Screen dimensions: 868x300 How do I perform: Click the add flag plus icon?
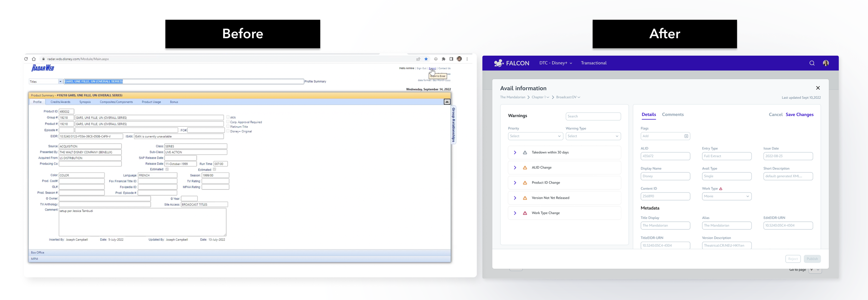[x=686, y=136]
